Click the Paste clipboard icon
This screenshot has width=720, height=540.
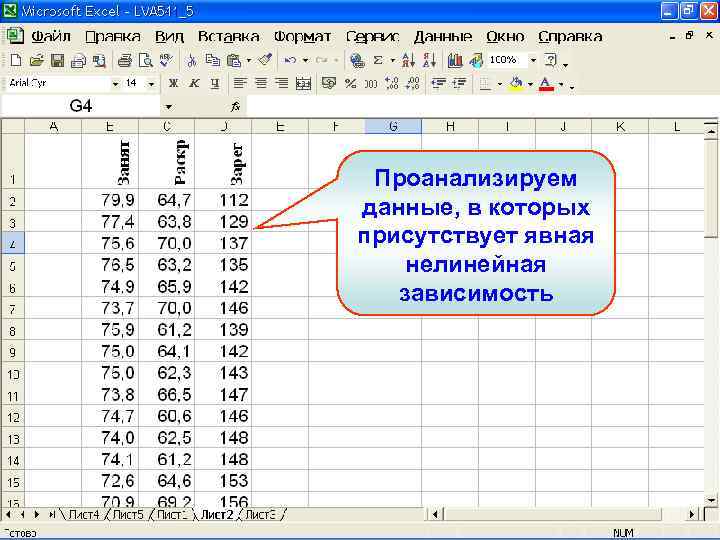(234, 60)
